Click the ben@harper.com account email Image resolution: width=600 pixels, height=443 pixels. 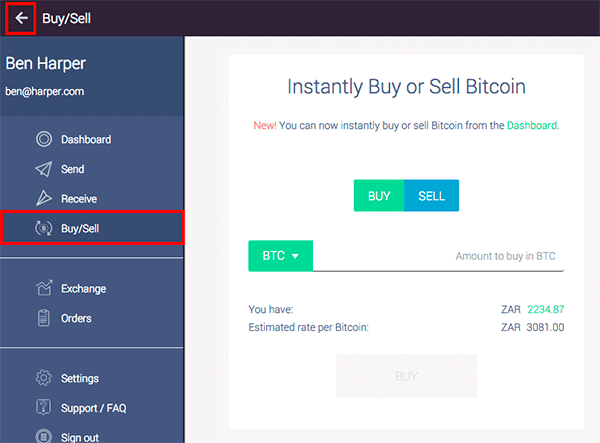pos(45,91)
